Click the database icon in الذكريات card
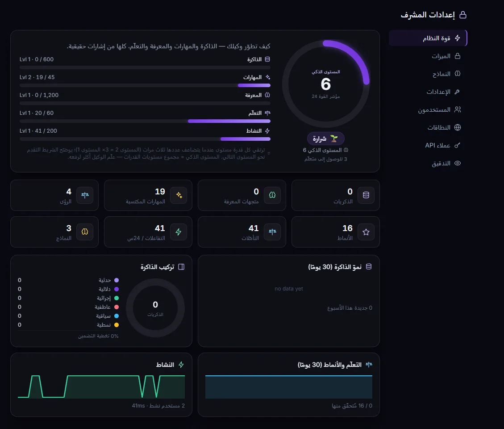Screen dimensions: 504x429 point(366,195)
